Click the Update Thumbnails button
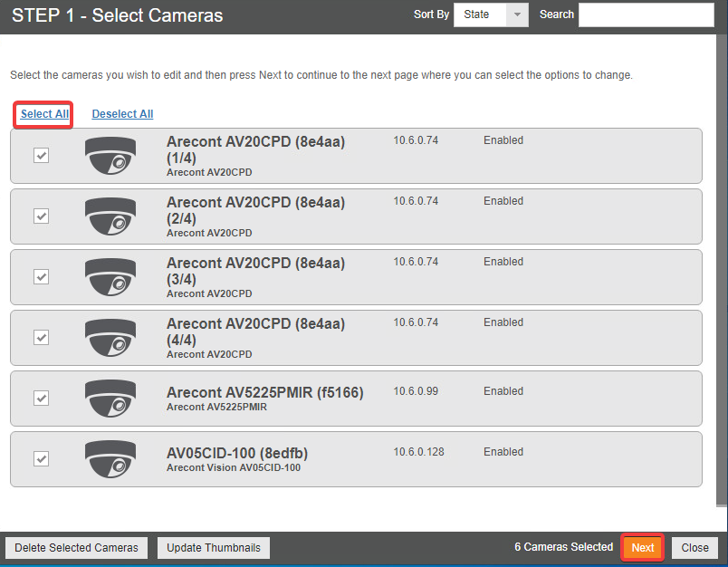The width and height of the screenshot is (728, 567). (214, 548)
